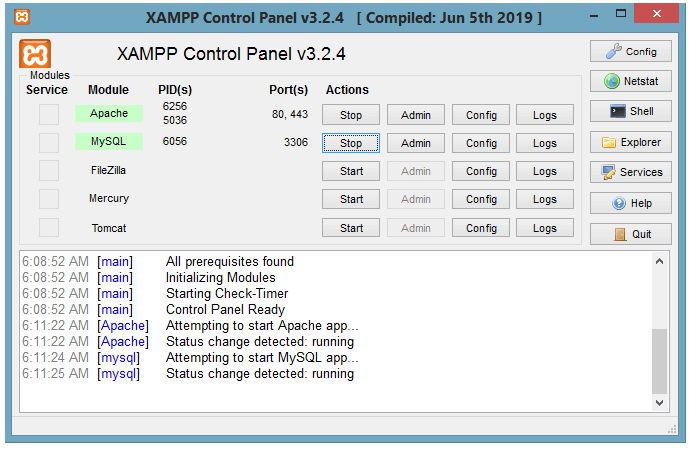Toggle the FileZilla service checkbox
The height and width of the screenshot is (449, 689).
49,170
